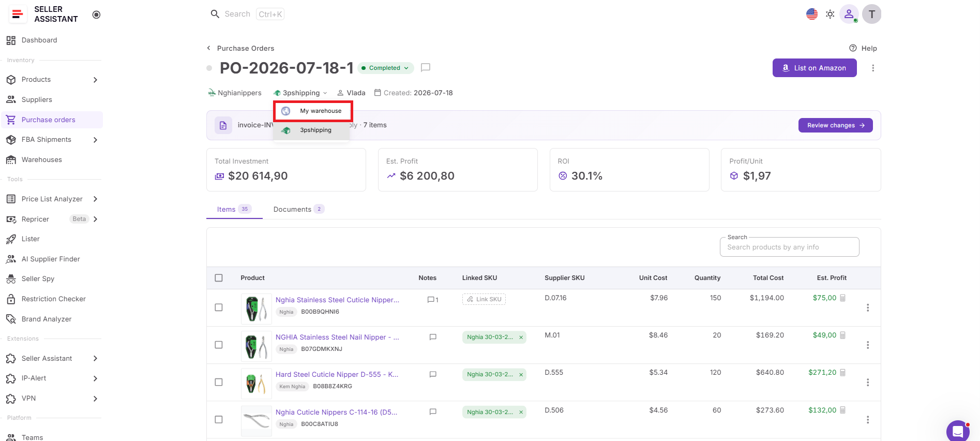Click the invoice document icon

coord(223,125)
